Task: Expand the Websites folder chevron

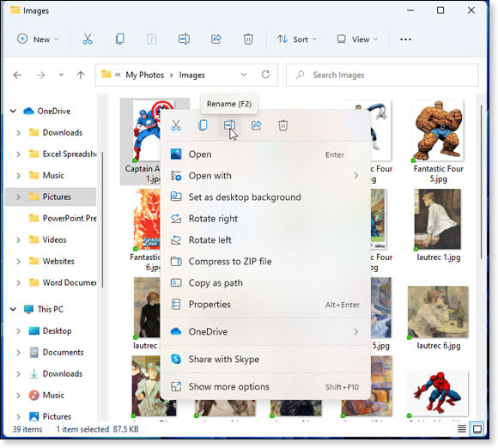Action: coord(18,261)
